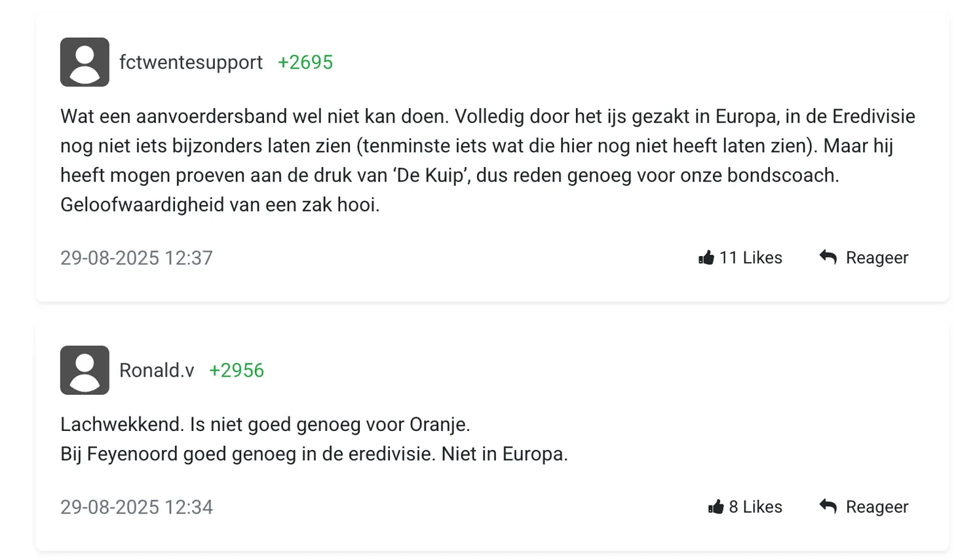The image size is (975, 560).
Task: Click the timestamp 29-08-2025 12:34
Action: click(x=136, y=506)
